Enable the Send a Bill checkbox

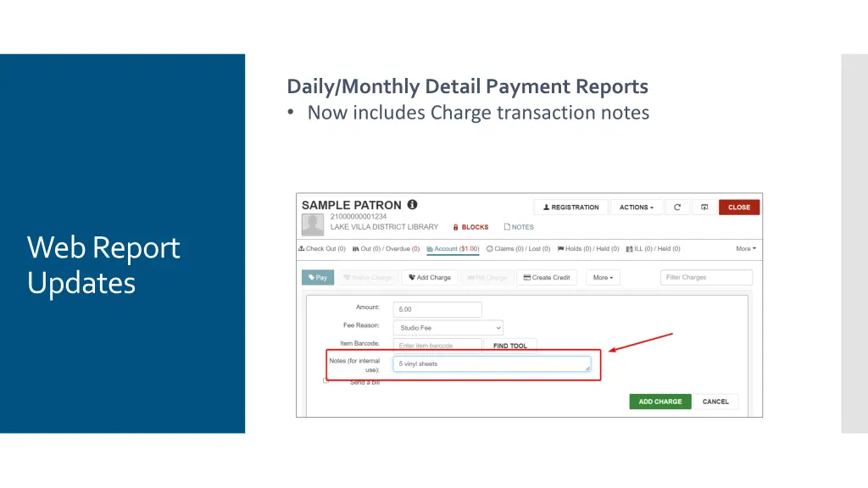click(x=325, y=381)
